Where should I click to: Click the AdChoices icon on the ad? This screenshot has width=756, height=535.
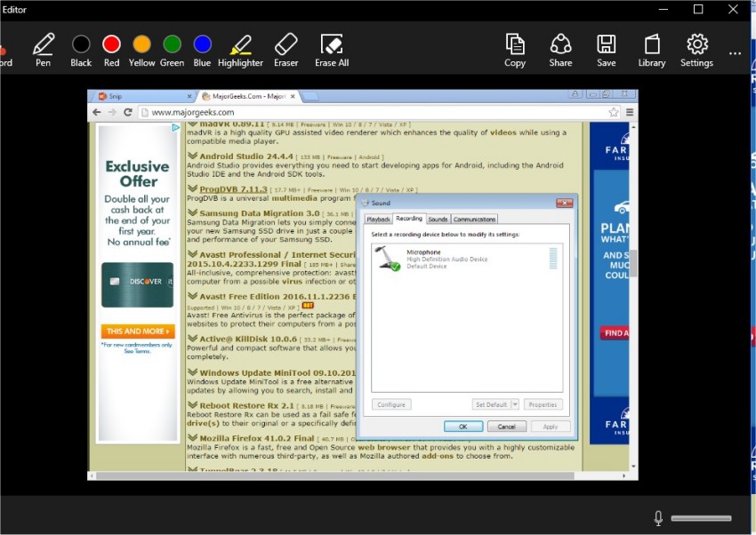coord(176,128)
